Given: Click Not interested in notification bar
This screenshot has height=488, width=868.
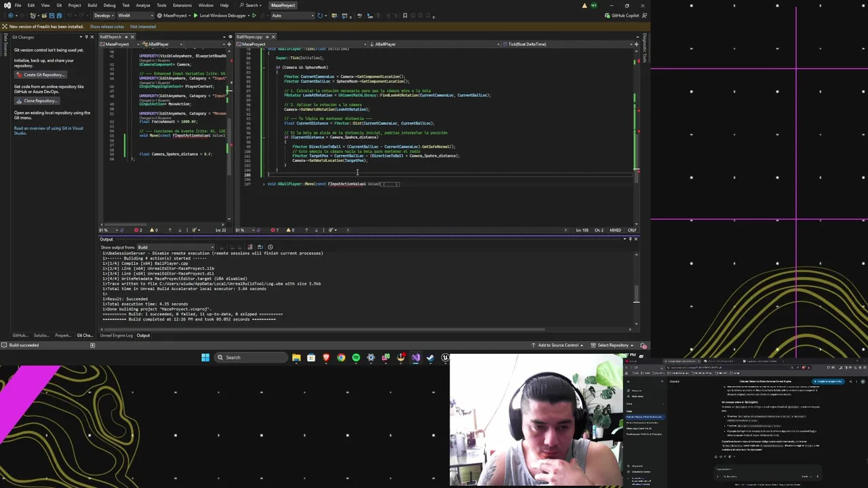Looking at the screenshot, I should click(143, 26).
